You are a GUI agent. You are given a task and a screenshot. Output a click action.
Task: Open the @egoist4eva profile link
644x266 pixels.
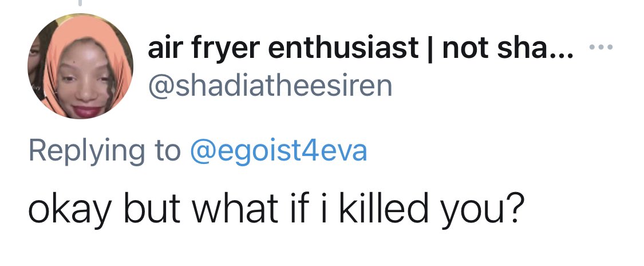(277, 151)
